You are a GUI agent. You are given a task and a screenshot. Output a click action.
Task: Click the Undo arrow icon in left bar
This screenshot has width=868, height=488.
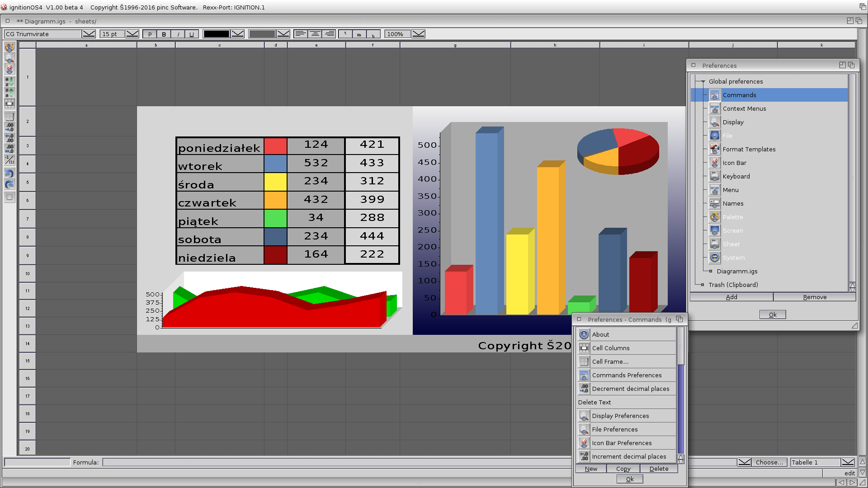pyautogui.click(x=9, y=174)
